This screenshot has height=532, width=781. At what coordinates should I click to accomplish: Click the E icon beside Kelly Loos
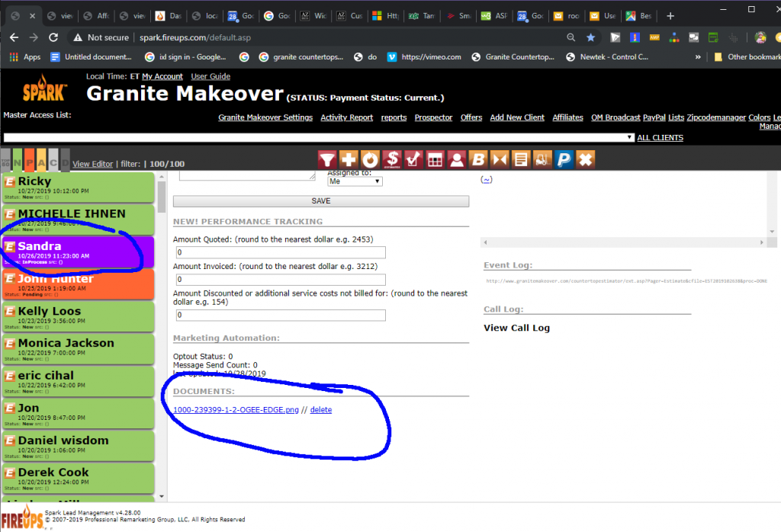[x=9, y=312]
